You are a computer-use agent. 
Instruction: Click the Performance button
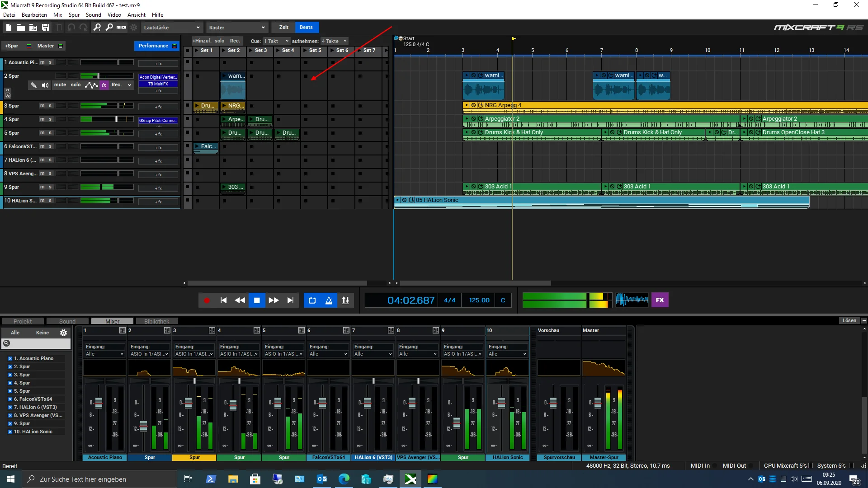pos(157,46)
